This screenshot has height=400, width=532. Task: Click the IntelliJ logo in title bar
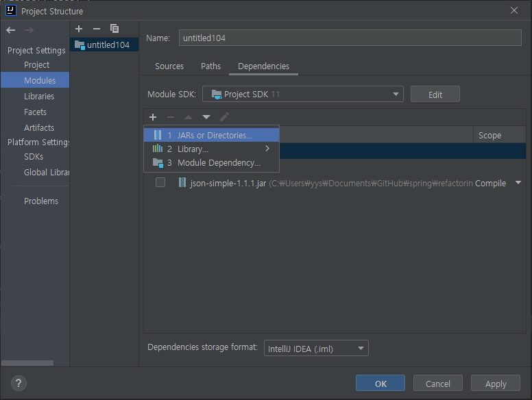[10, 10]
